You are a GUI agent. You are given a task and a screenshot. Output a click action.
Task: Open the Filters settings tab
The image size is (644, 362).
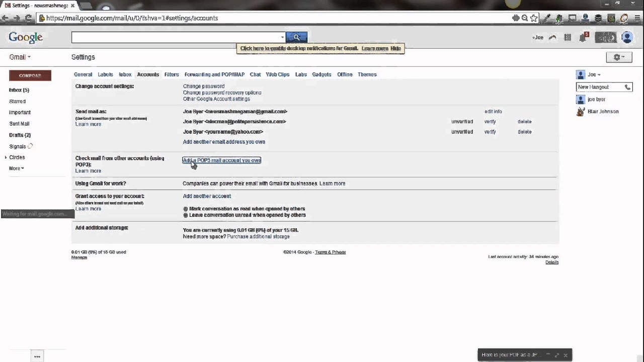(172, 74)
